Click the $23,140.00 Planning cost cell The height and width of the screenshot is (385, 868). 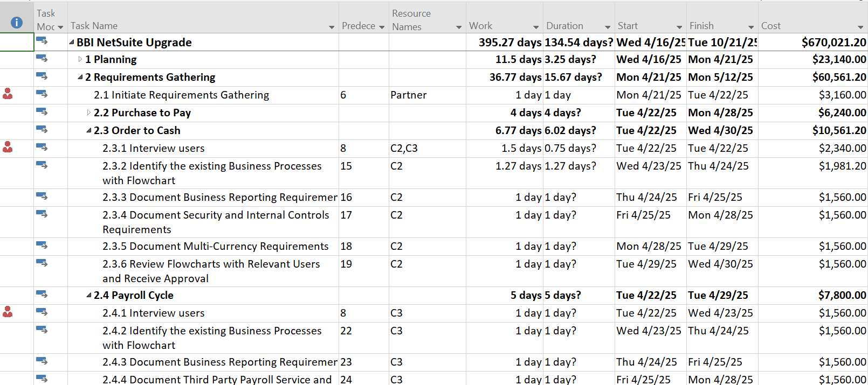pyautogui.click(x=812, y=59)
